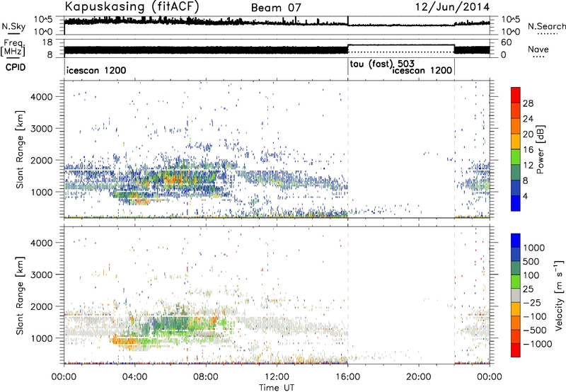This screenshot has height=392, width=566.
Task: Click the 'Power [dB]' color bar label
Action: coord(540,149)
